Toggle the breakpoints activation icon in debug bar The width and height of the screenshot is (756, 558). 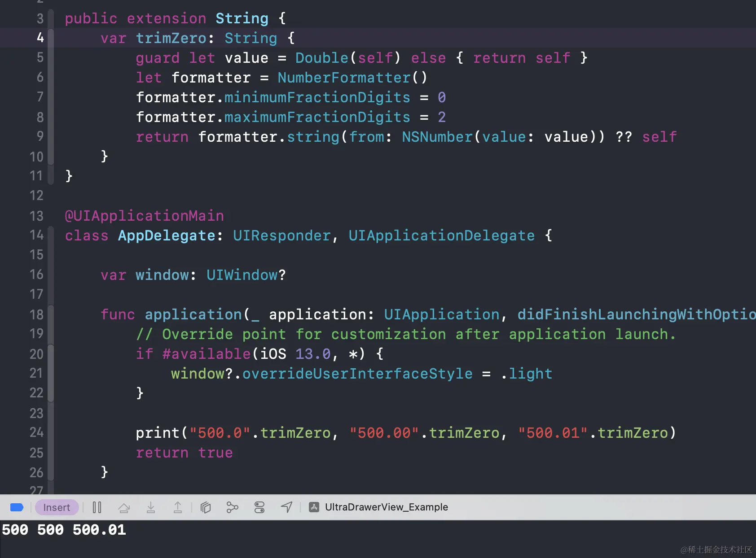pyautogui.click(x=17, y=507)
